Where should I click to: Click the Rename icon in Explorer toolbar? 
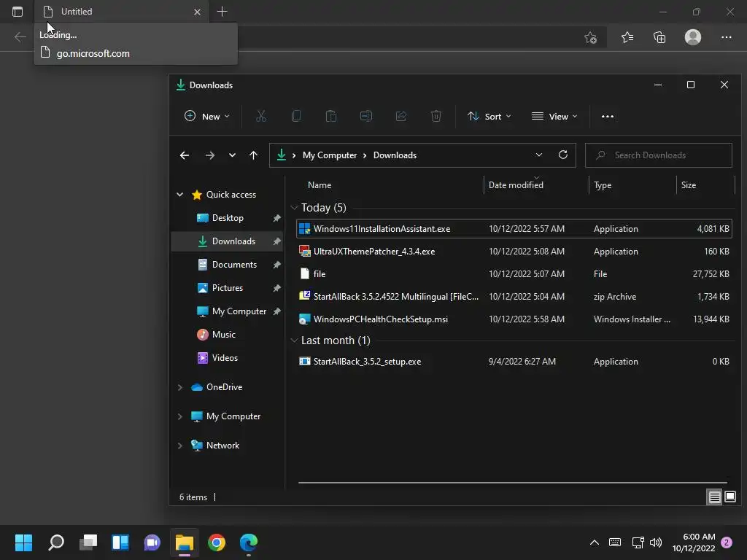tap(366, 116)
